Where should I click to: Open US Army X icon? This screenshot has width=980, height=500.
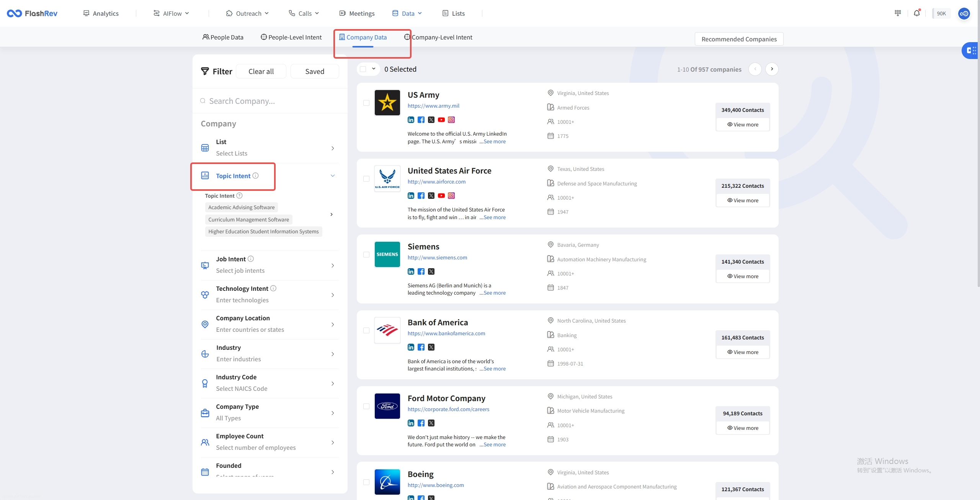coord(431,120)
